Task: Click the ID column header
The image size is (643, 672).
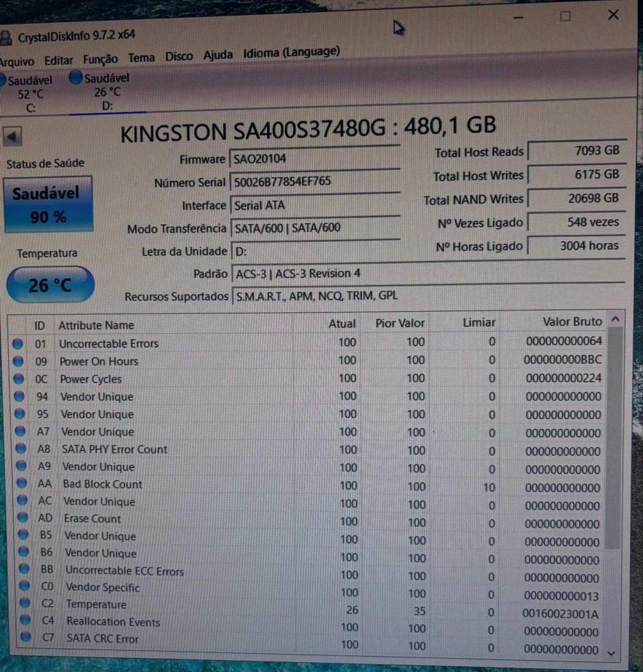Action: pos(39,325)
